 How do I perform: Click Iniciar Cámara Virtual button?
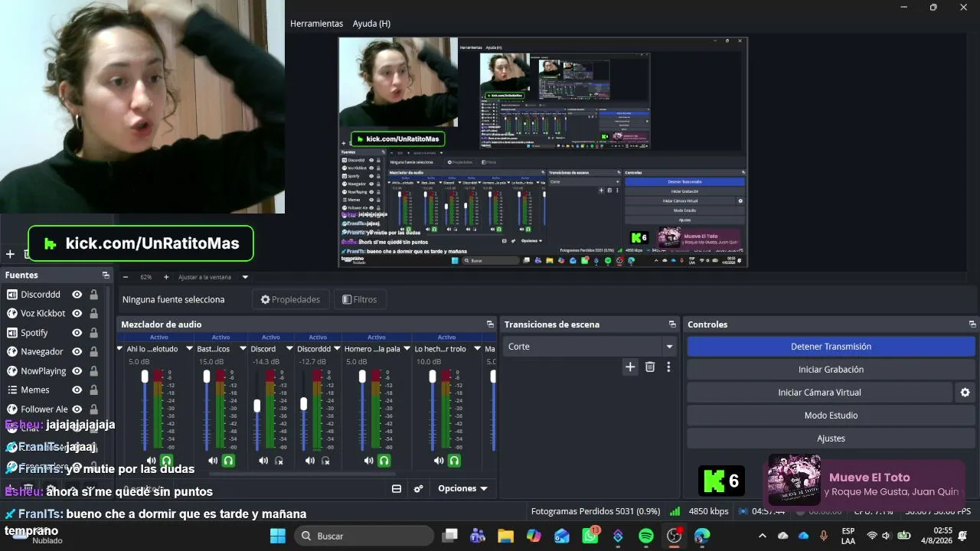pyautogui.click(x=819, y=393)
